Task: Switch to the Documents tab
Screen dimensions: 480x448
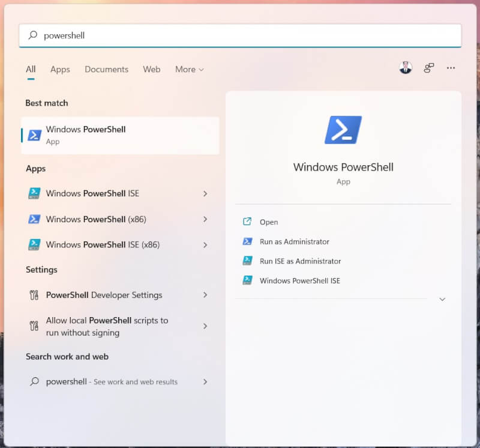Action: pos(107,69)
